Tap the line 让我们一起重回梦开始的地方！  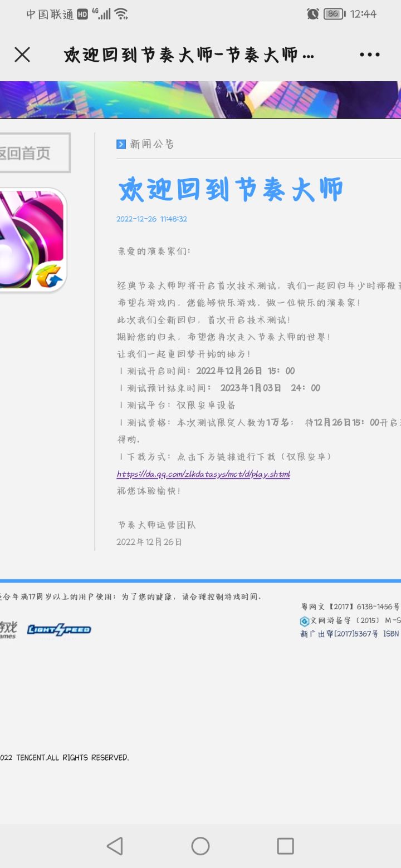pos(184,354)
